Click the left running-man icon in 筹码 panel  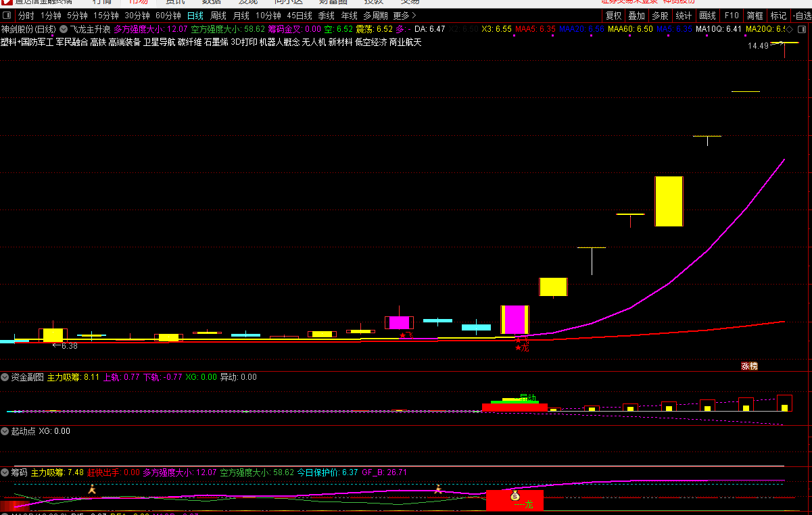tap(92, 489)
